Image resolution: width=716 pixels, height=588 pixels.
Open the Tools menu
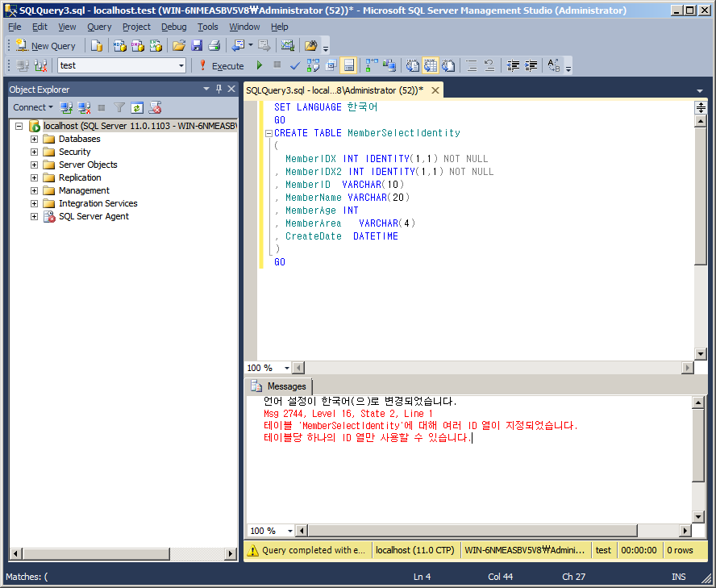pyautogui.click(x=208, y=27)
